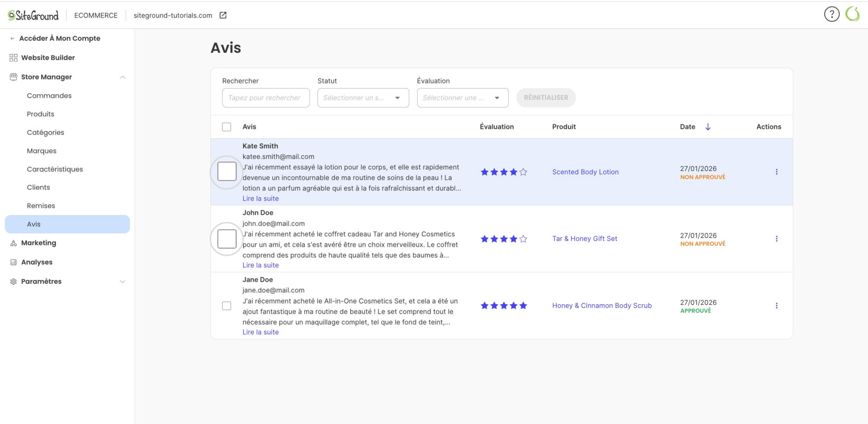Viewport: 868px width, 424px height.
Task: Open the external link icon beside siteground-tutorials.com
Action: coord(223,15)
